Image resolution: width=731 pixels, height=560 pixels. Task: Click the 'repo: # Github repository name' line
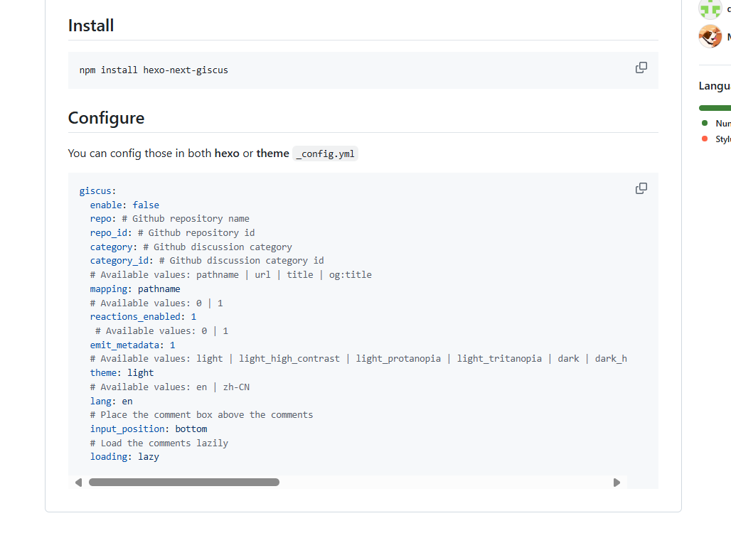(x=170, y=218)
